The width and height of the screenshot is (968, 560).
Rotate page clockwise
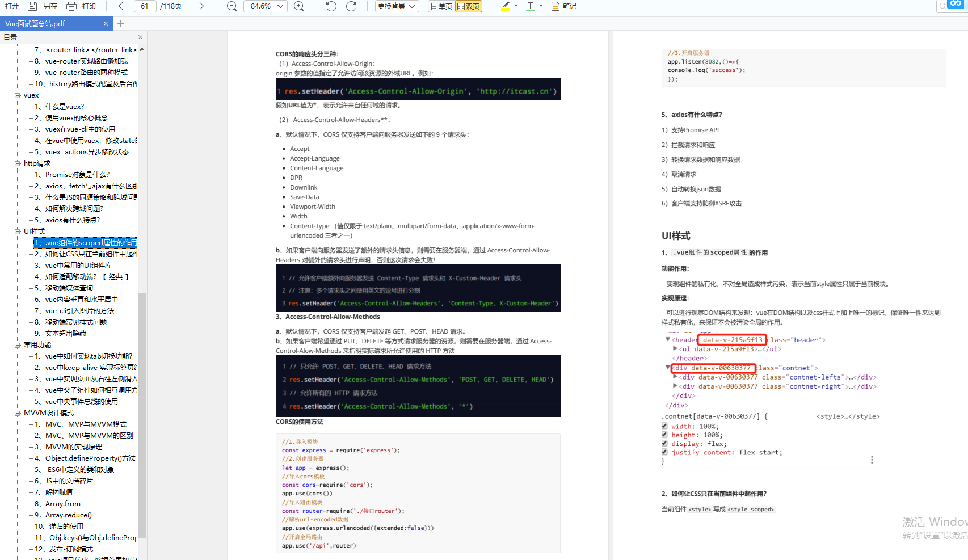351,6
